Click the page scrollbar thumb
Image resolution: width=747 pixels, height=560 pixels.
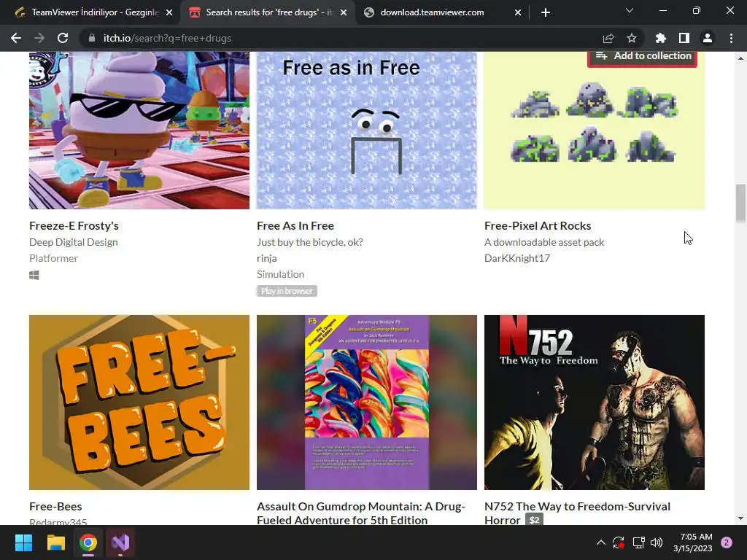coord(740,203)
